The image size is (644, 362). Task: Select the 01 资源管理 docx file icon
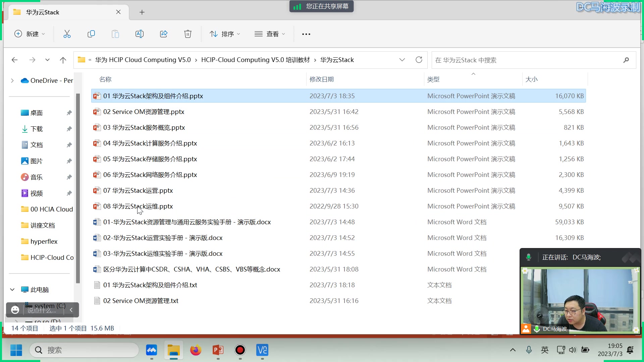click(97, 222)
